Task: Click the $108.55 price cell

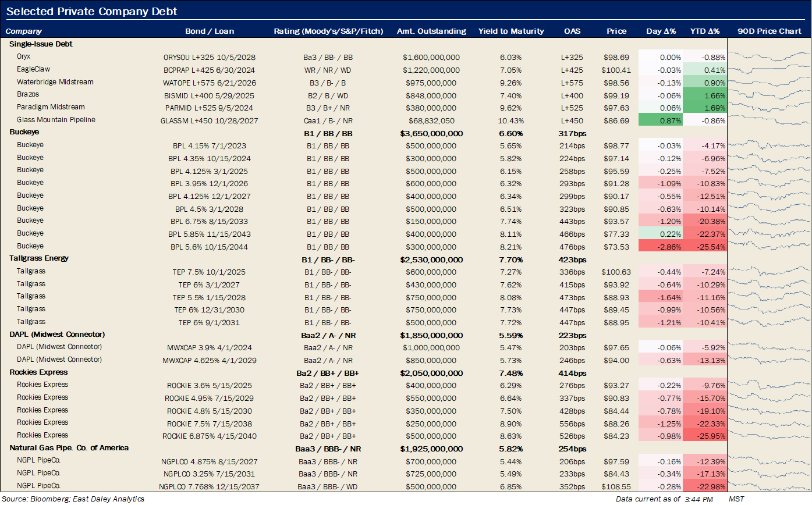Action: pyautogui.click(x=616, y=486)
